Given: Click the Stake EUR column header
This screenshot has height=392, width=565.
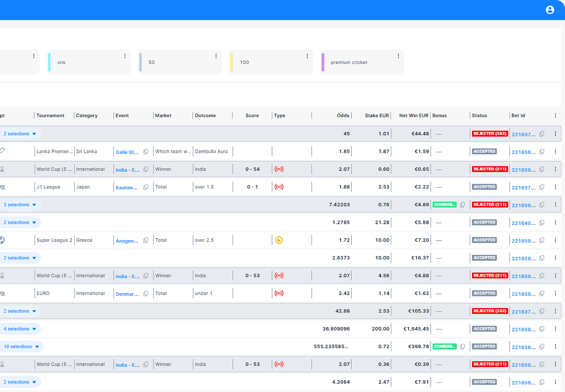Looking at the screenshot, I should coord(377,115).
